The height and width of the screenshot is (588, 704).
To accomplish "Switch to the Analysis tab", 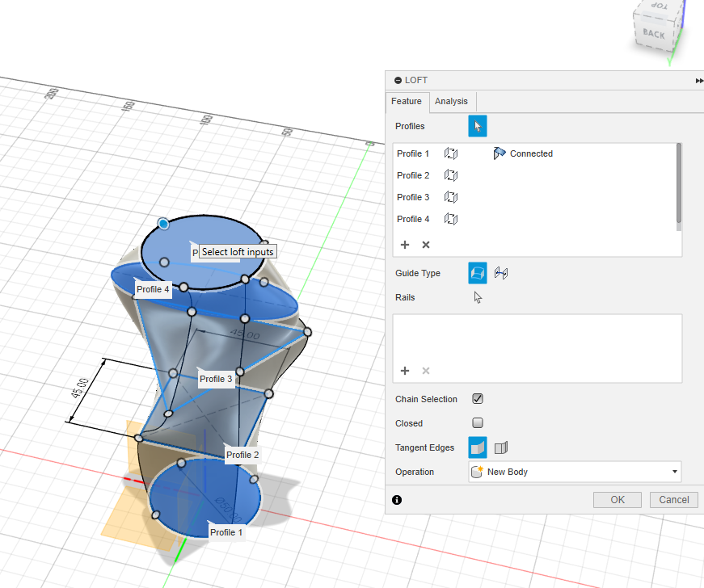I will tap(451, 101).
